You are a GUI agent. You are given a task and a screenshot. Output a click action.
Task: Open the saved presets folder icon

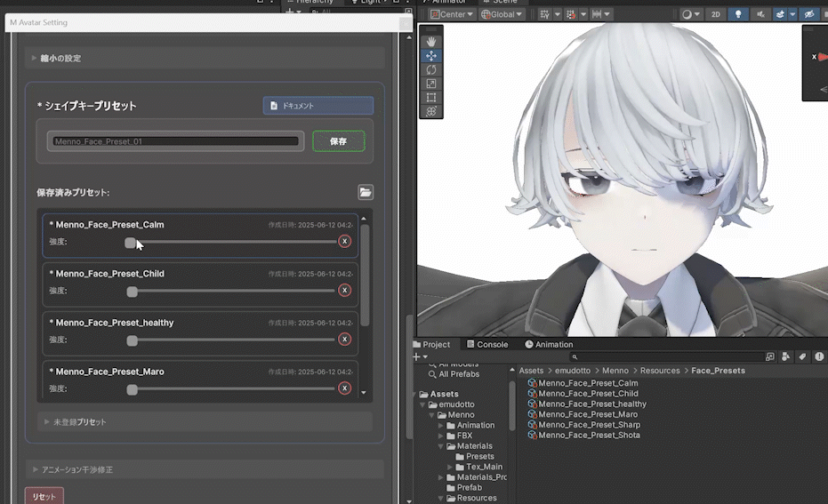click(x=366, y=192)
